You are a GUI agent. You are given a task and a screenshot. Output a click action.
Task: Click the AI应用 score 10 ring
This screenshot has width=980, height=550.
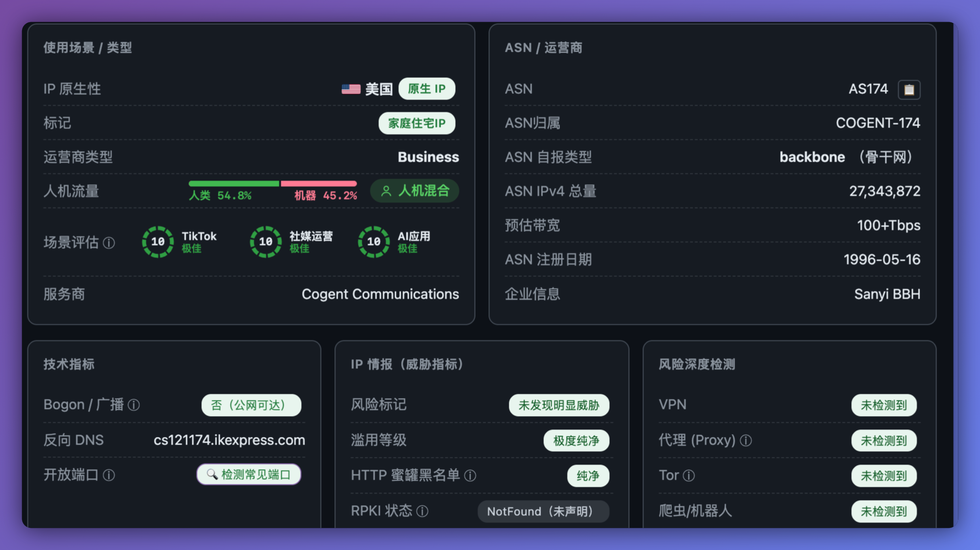[374, 242]
